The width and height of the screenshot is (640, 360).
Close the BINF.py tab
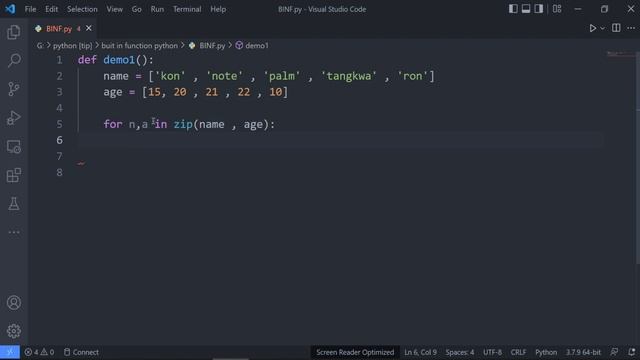[x=89, y=29]
